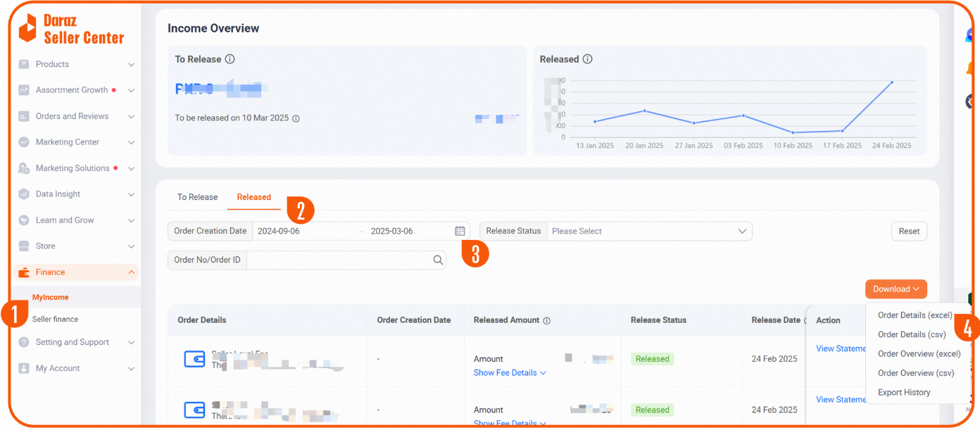980x430 pixels.
Task: Click the Products sidebar icon
Action: click(x=24, y=64)
